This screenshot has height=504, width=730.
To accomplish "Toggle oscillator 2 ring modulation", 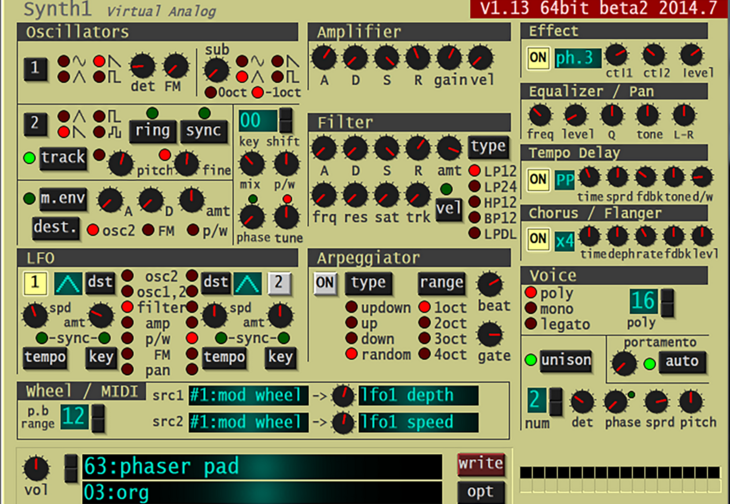I will [x=152, y=131].
